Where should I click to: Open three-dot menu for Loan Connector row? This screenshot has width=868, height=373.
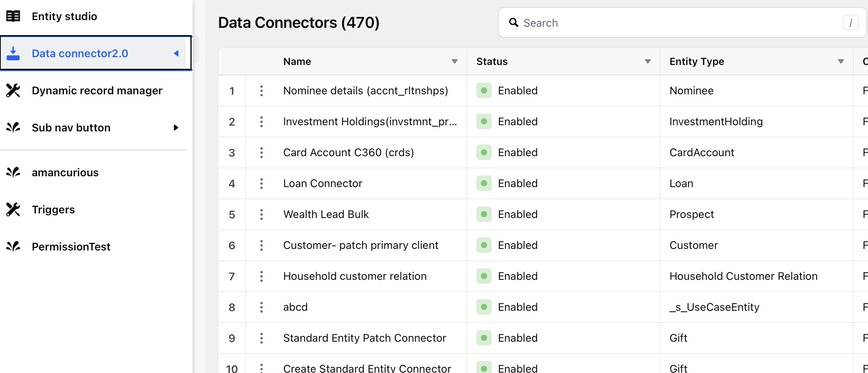262,183
